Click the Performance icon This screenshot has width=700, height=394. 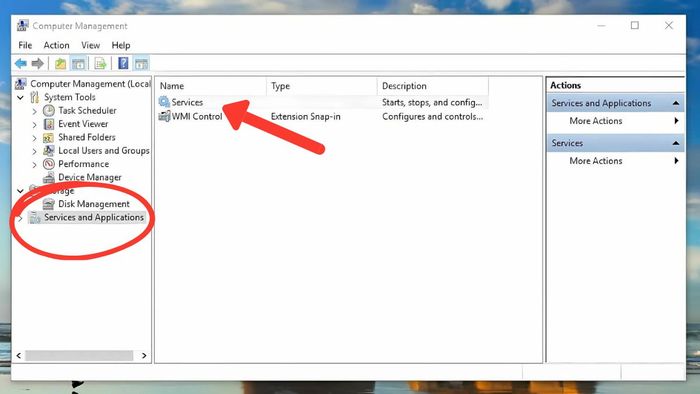click(49, 164)
